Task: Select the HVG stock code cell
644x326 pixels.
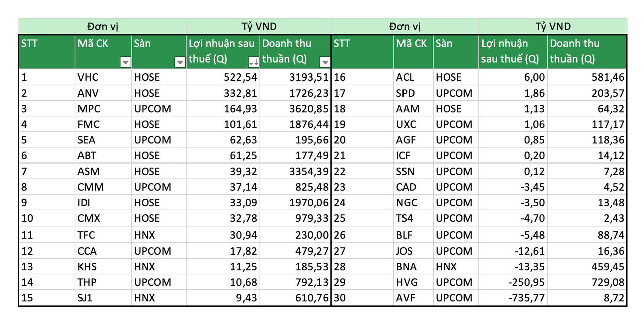Action: 414,282
